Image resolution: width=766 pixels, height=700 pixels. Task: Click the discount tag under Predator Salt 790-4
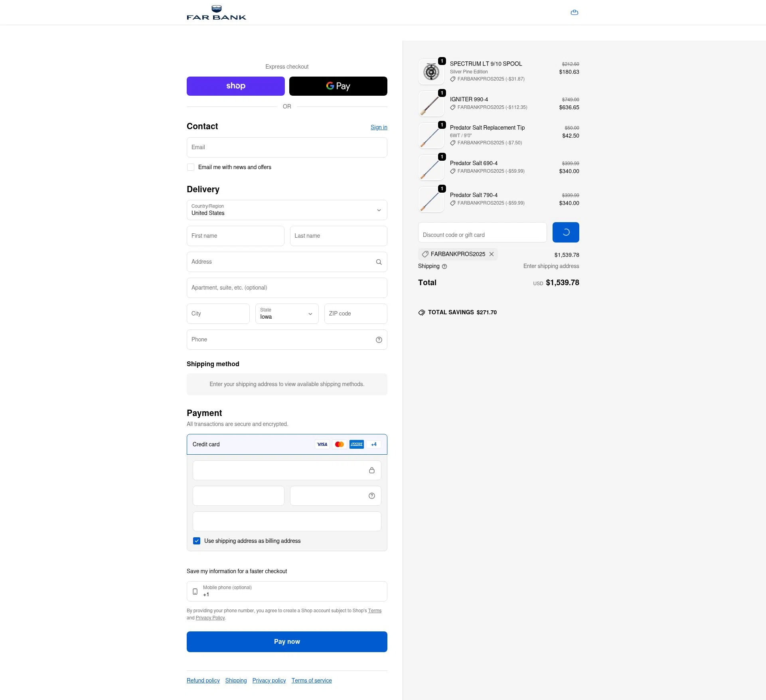(453, 203)
